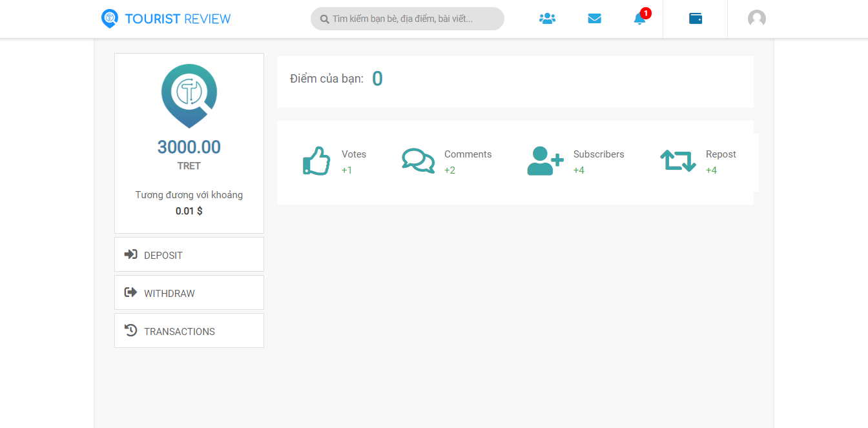
Task: Click the score value 0
Action: (377, 79)
